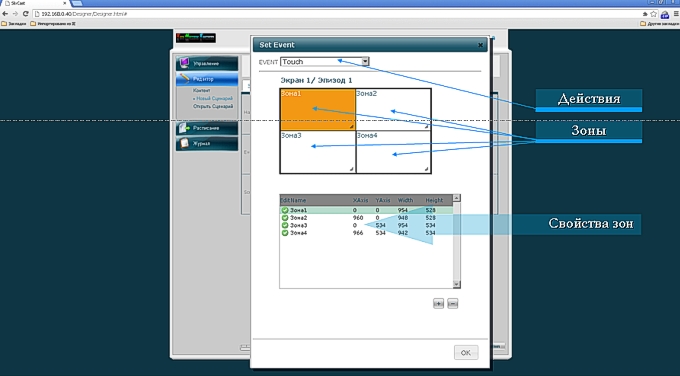Go forward in the browser

point(16,14)
